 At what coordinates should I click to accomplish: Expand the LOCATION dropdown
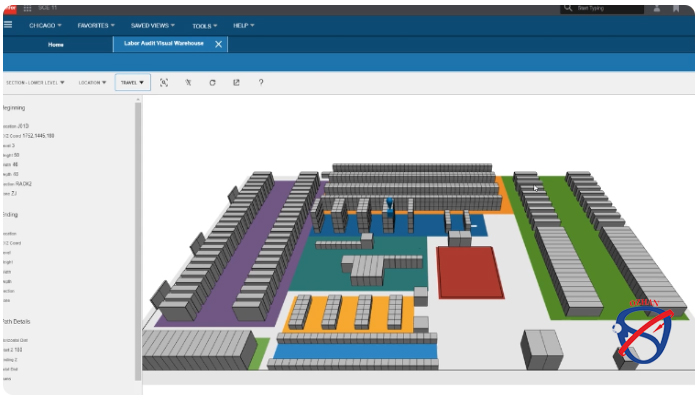pyautogui.click(x=92, y=83)
